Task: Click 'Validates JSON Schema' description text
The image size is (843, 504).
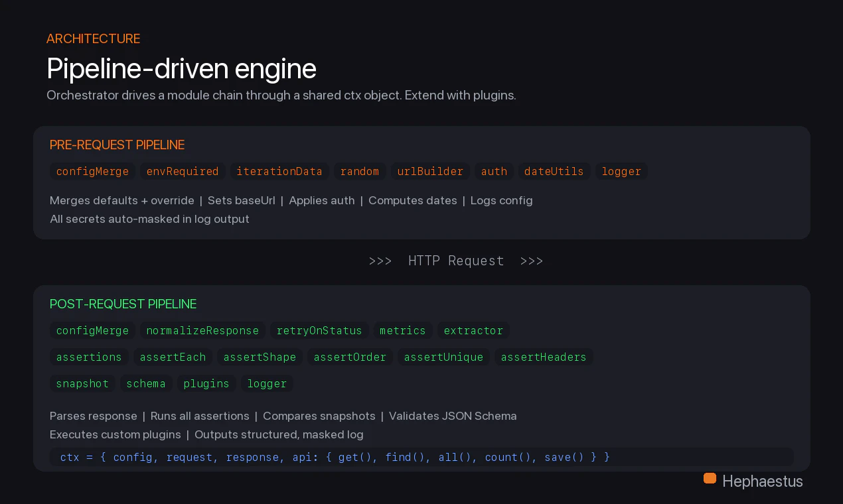Action: click(453, 416)
